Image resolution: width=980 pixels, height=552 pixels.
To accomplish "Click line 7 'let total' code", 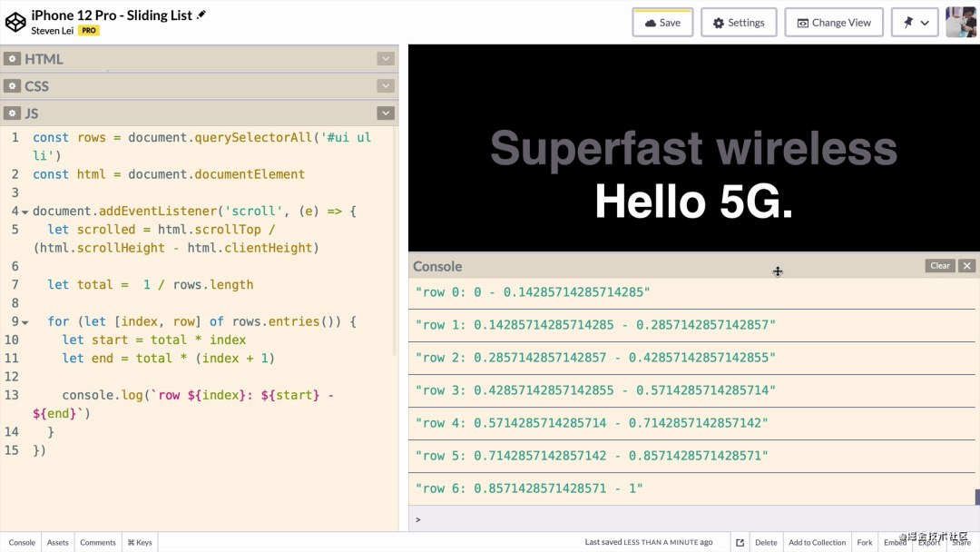I will point(151,284).
